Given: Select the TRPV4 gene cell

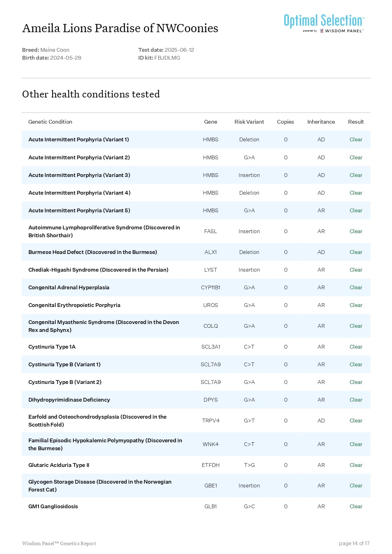Looking at the screenshot, I should click(211, 421).
